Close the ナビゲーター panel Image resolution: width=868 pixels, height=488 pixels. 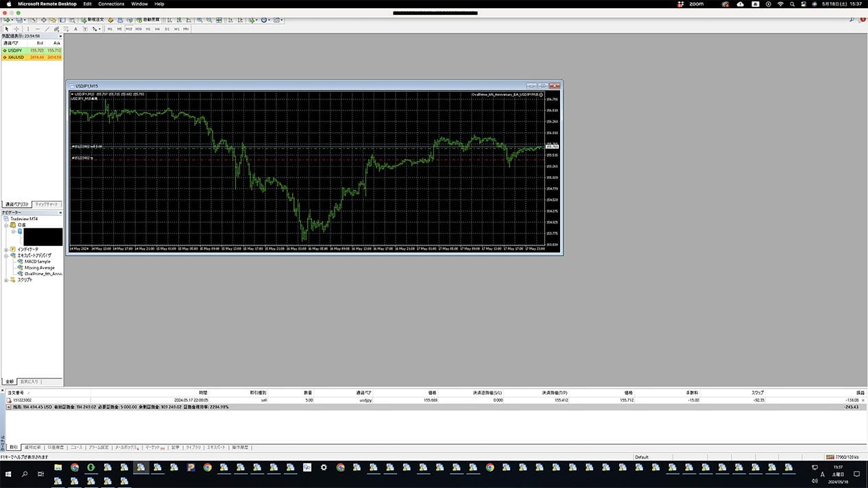60,212
